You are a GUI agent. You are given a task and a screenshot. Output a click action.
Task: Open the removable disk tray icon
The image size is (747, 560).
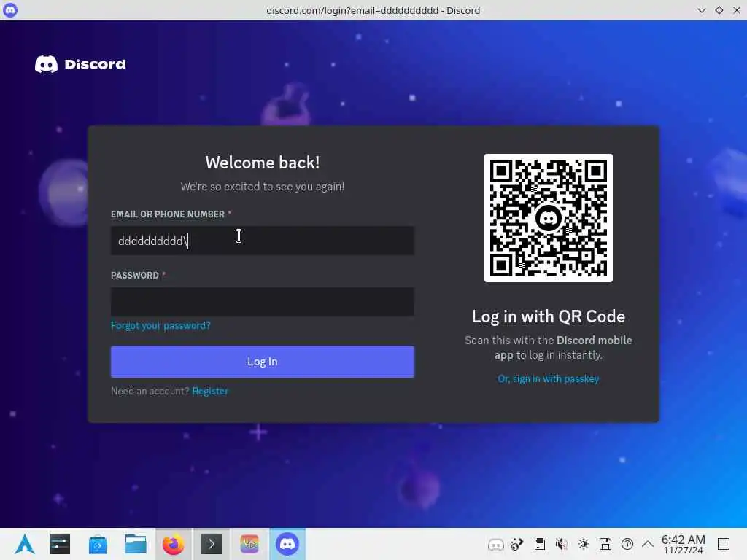605,544
